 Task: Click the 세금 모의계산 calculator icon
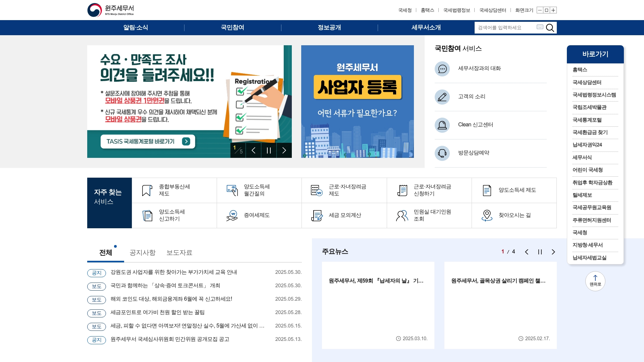tap(317, 216)
